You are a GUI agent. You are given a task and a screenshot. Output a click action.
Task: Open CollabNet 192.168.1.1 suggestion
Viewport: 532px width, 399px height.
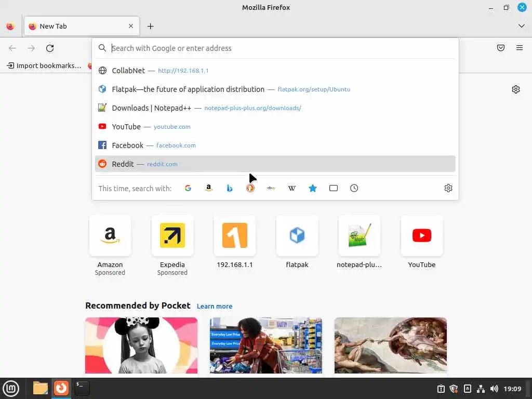coord(275,71)
